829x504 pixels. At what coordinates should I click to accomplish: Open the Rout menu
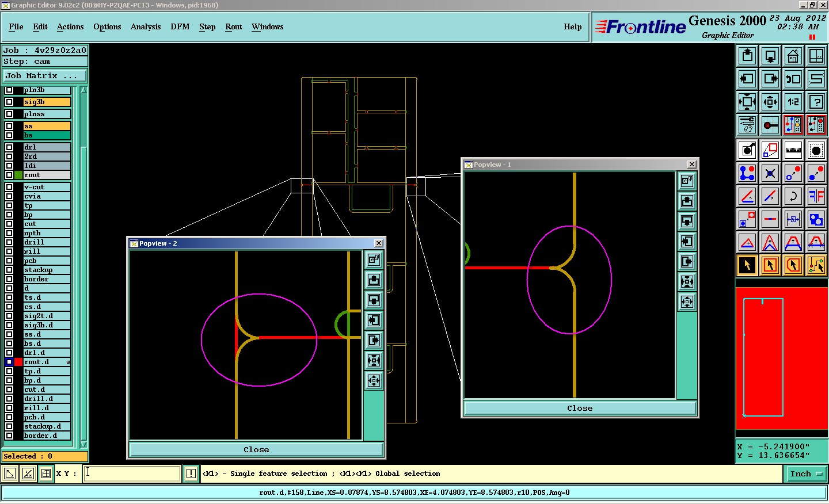(x=234, y=26)
